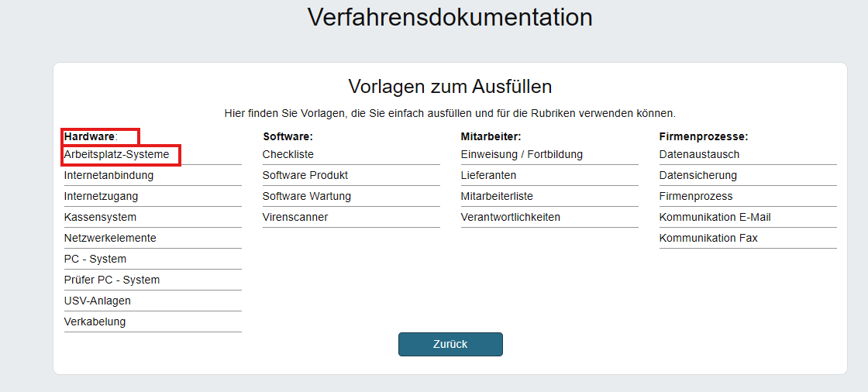The width and height of the screenshot is (868, 392).
Task: Select the Internetzugang template
Action: 102,197
